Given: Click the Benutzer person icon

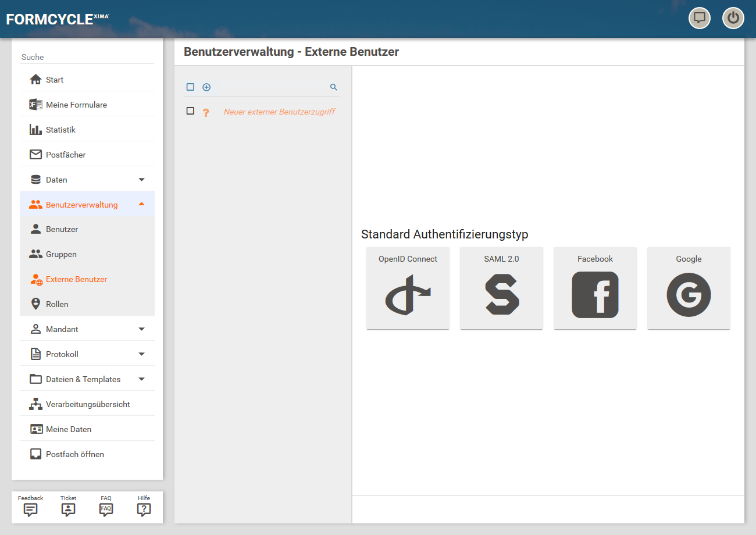Looking at the screenshot, I should pos(36,229).
